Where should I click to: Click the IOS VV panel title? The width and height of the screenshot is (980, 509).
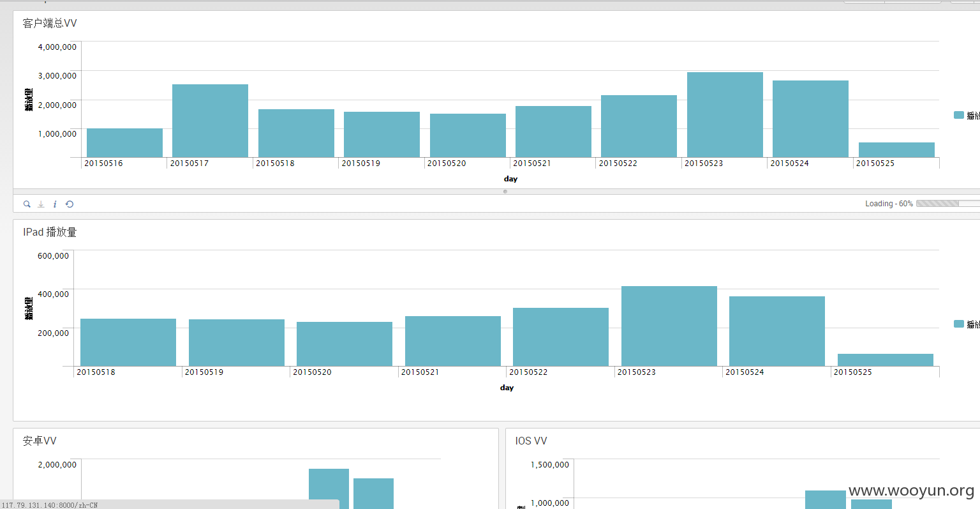[531, 441]
